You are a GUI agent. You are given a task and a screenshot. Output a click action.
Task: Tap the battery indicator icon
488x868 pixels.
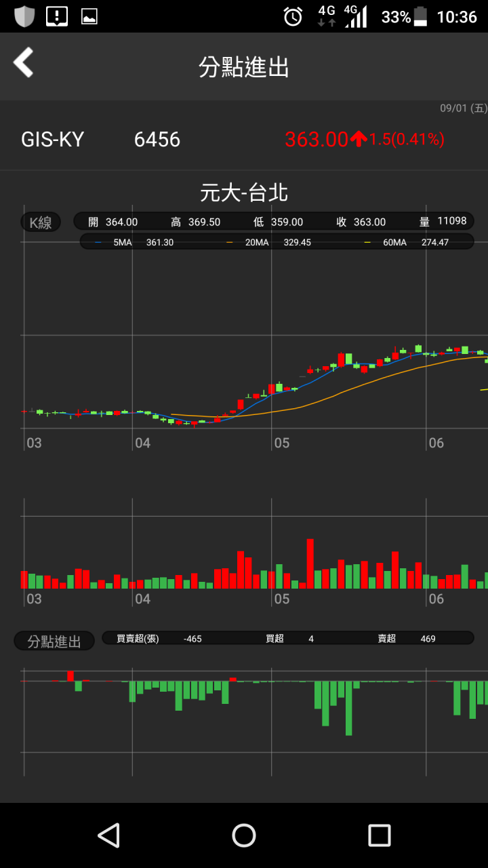click(x=421, y=16)
